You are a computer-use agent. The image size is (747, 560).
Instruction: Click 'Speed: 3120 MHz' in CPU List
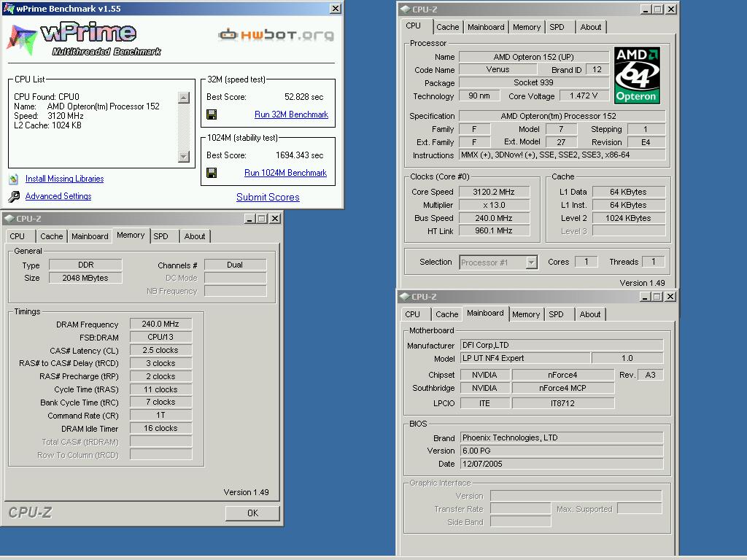pos(49,116)
